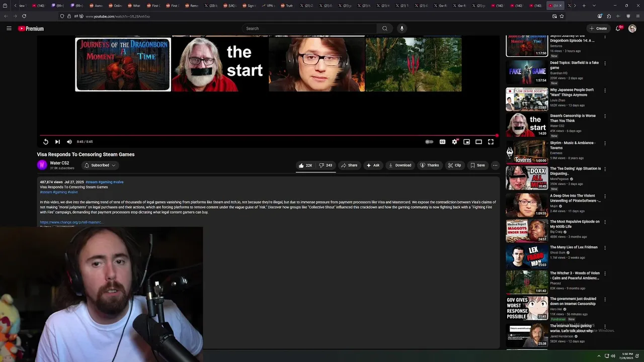This screenshot has height=362, width=644.
Task: Create a Clip of the video
Action: point(454,165)
